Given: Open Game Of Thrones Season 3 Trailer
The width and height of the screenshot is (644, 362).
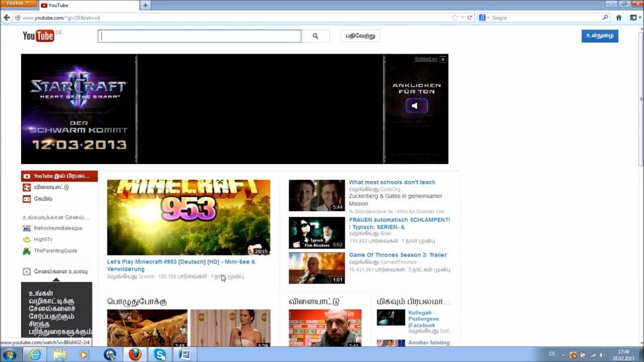Looking at the screenshot, I should pyautogui.click(x=398, y=255).
